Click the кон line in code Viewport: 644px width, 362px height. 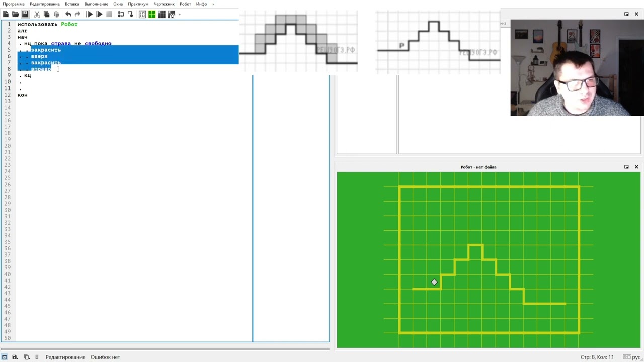point(23,95)
